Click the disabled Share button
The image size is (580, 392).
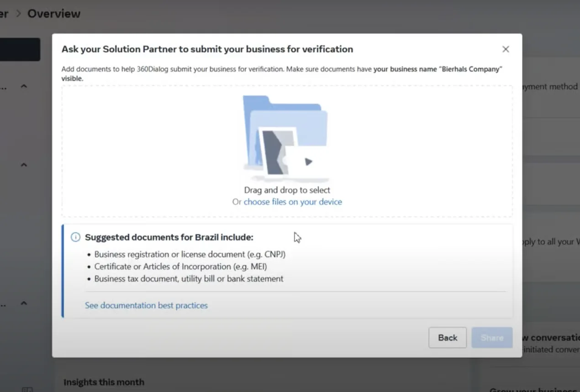point(492,338)
